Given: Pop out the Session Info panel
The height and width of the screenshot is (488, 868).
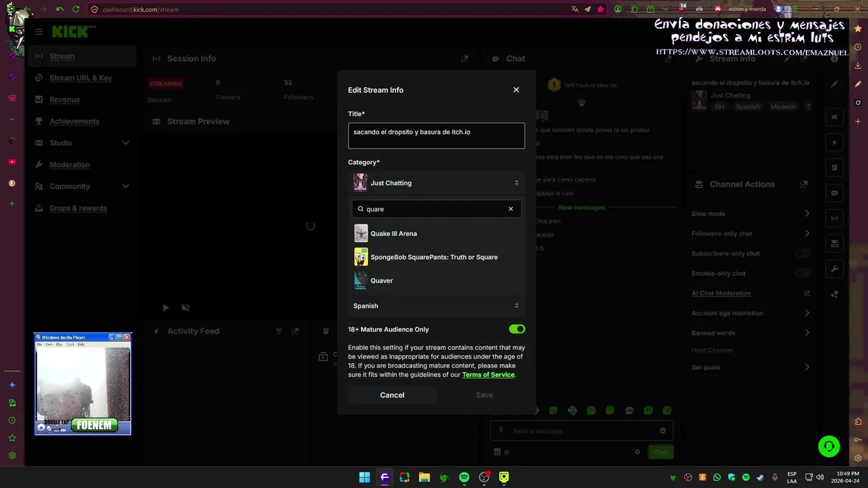Looking at the screenshot, I should (465, 59).
